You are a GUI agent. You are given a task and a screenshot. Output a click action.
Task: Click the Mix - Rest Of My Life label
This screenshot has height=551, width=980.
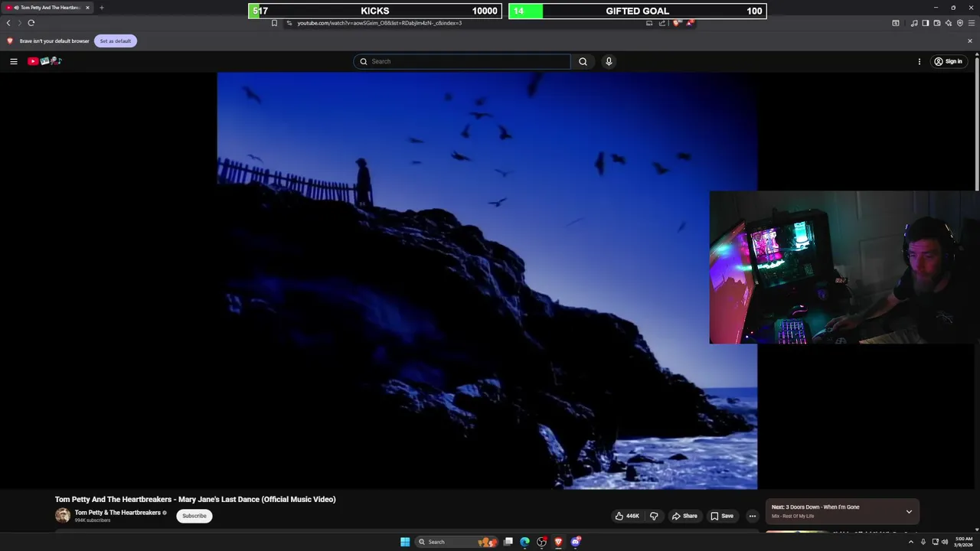(792, 517)
